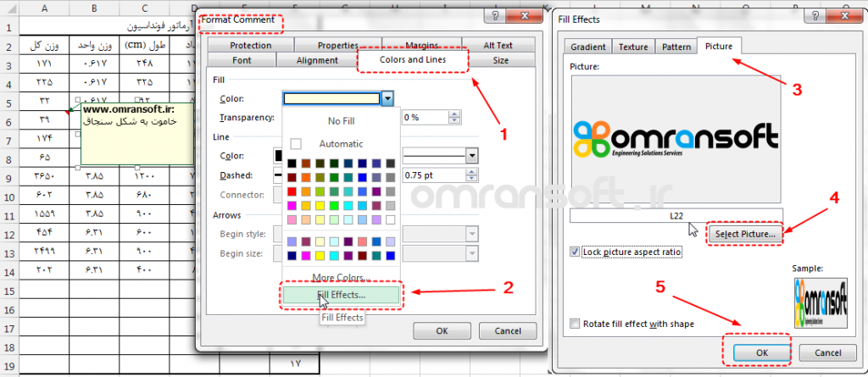Switch to the Properties tab
The height and width of the screenshot is (377, 868).
click(x=337, y=46)
